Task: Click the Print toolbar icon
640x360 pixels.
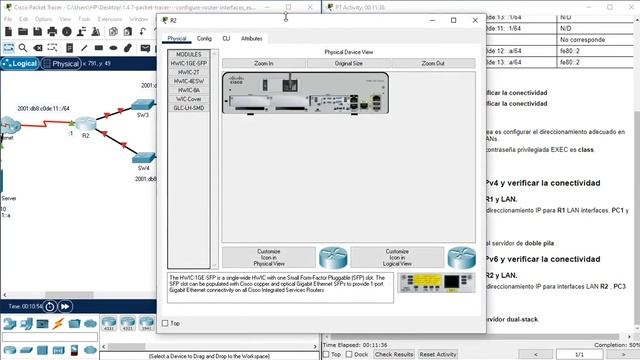Action: coord(52,31)
